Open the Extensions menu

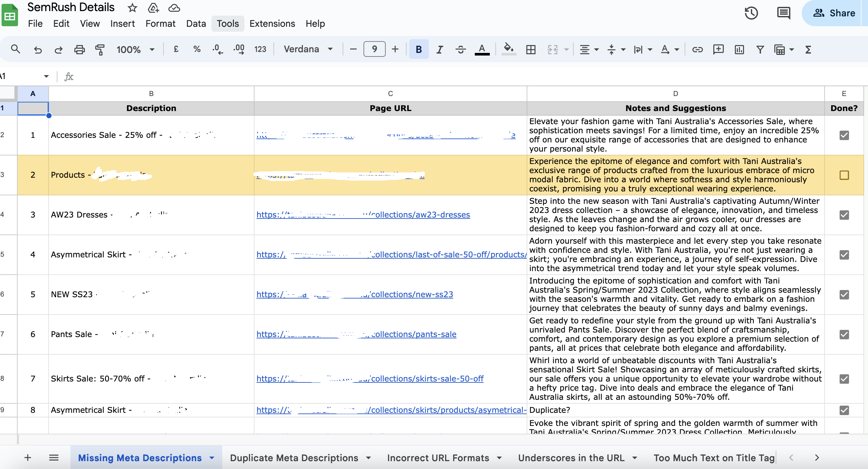[272, 24]
